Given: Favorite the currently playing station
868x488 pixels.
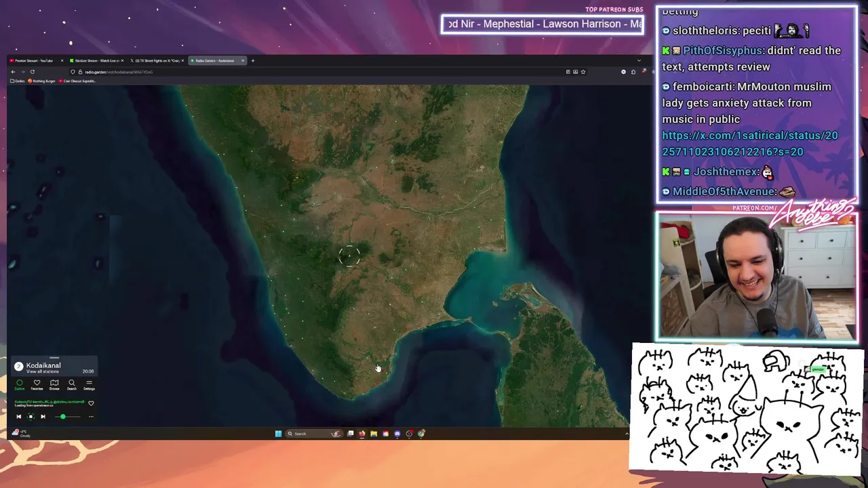Looking at the screenshot, I should (91, 403).
